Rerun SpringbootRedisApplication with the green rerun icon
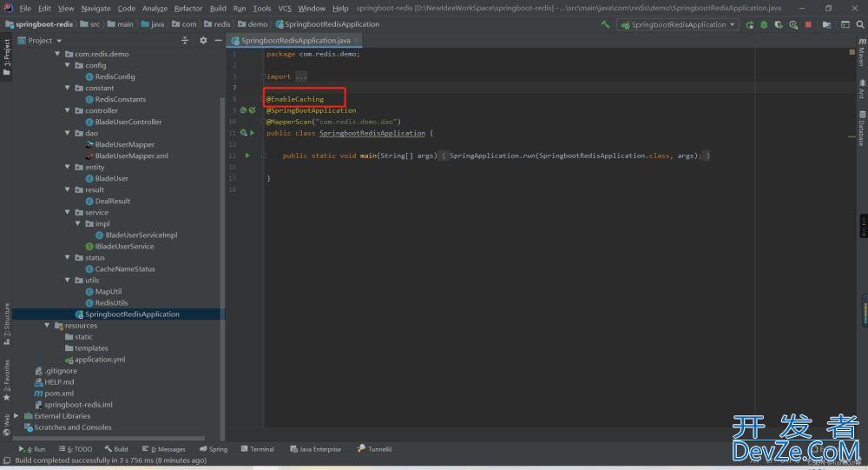The width and height of the screenshot is (868, 470). pos(750,24)
